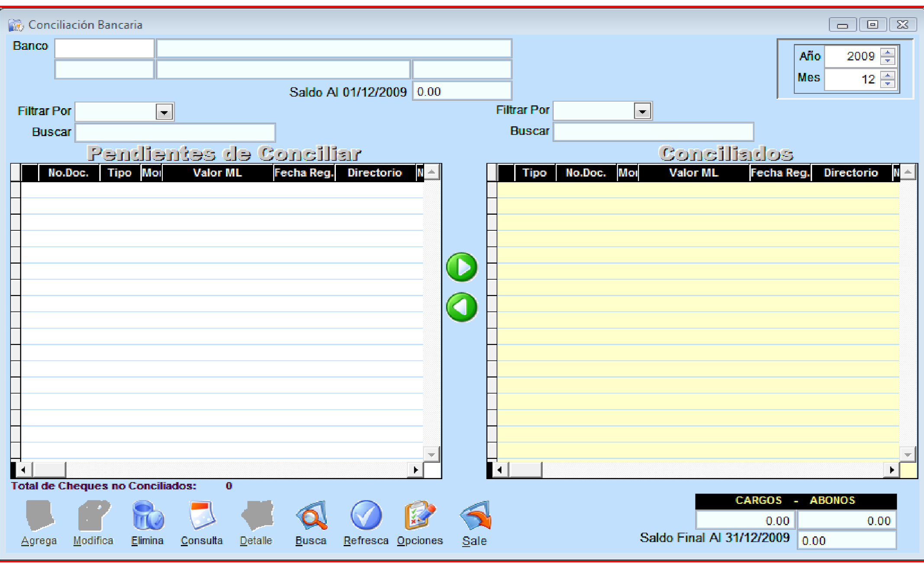The width and height of the screenshot is (924, 564).
Task: Click the Busca magnifier icon
Action: coord(311,515)
